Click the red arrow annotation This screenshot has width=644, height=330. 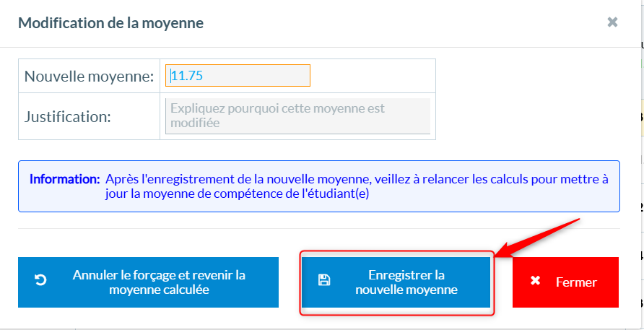tap(543, 236)
